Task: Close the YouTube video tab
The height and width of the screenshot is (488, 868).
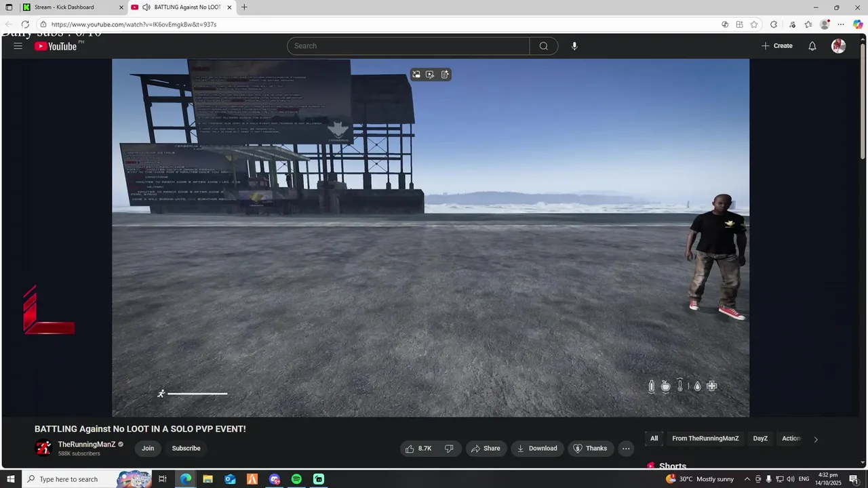Action: (229, 7)
